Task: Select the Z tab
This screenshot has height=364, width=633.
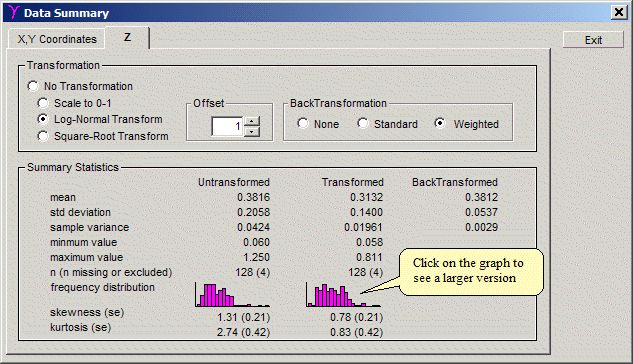Action: pyautogui.click(x=127, y=38)
